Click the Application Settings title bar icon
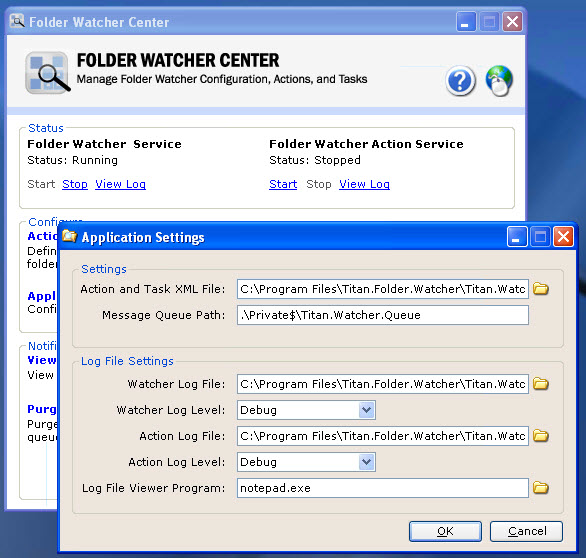586x558 pixels. pyautogui.click(x=69, y=237)
